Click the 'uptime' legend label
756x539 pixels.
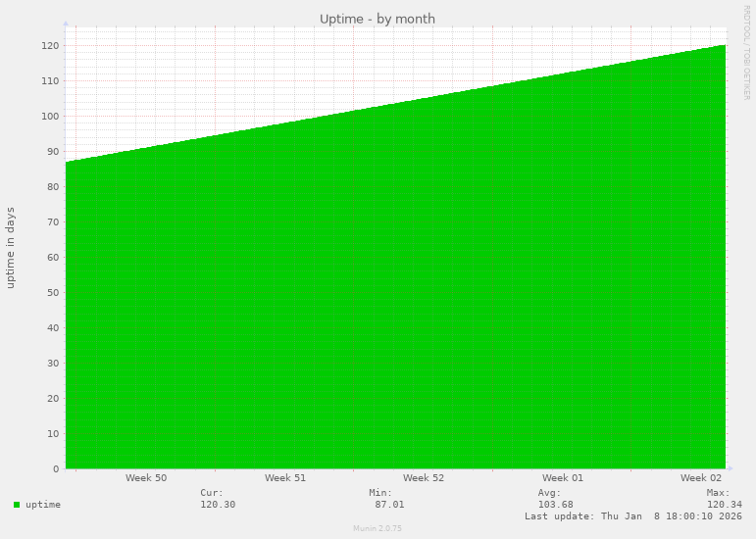[x=43, y=505]
